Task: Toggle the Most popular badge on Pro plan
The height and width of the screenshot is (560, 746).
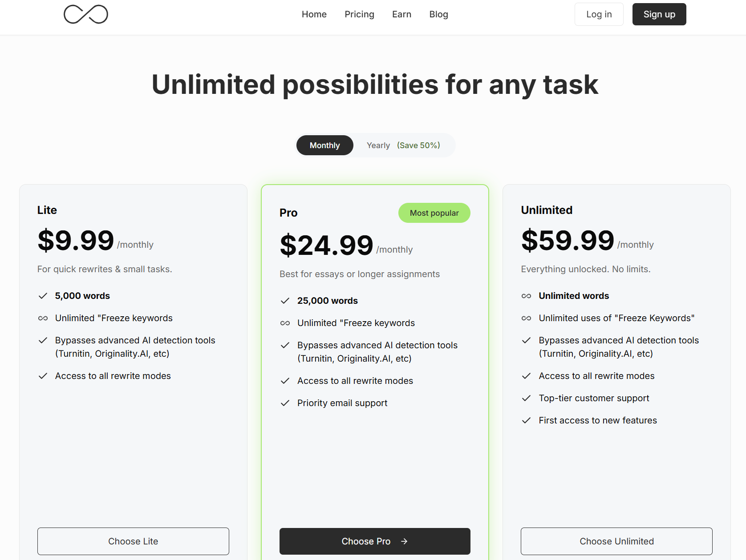Action: [x=434, y=213]
